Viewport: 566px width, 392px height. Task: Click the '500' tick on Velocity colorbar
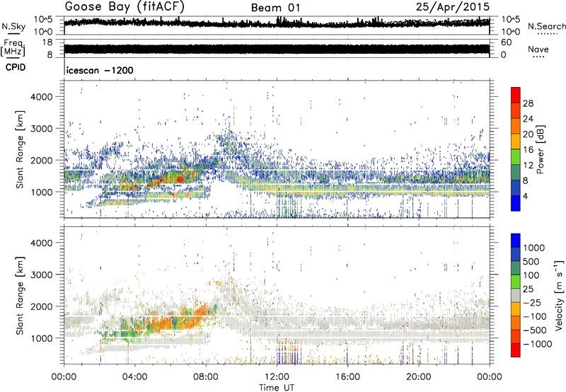coord(531,261)
